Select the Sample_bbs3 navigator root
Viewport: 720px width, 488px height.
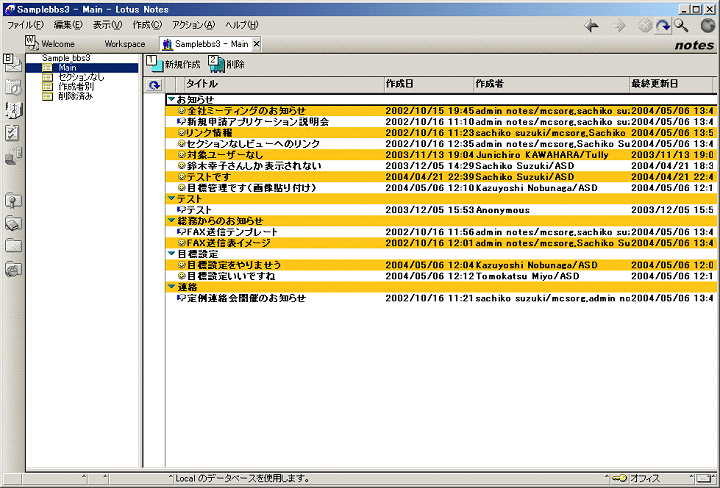point(66,58)
